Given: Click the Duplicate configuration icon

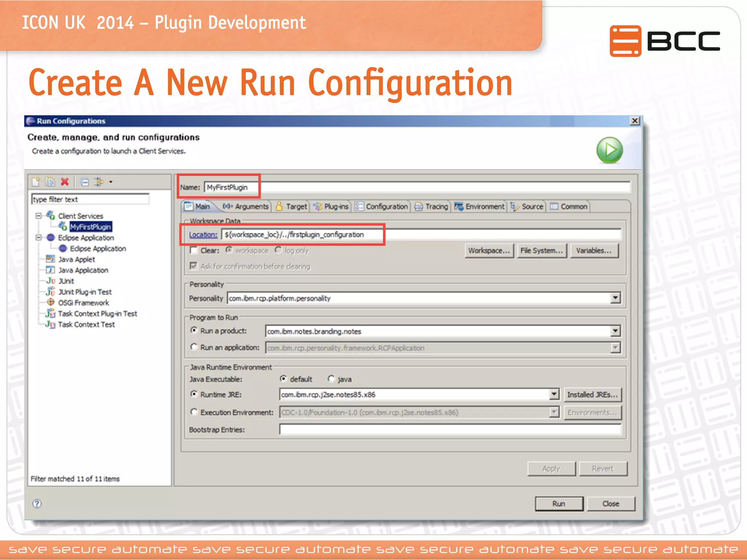Looking at the screenshot, I should 50,182.
